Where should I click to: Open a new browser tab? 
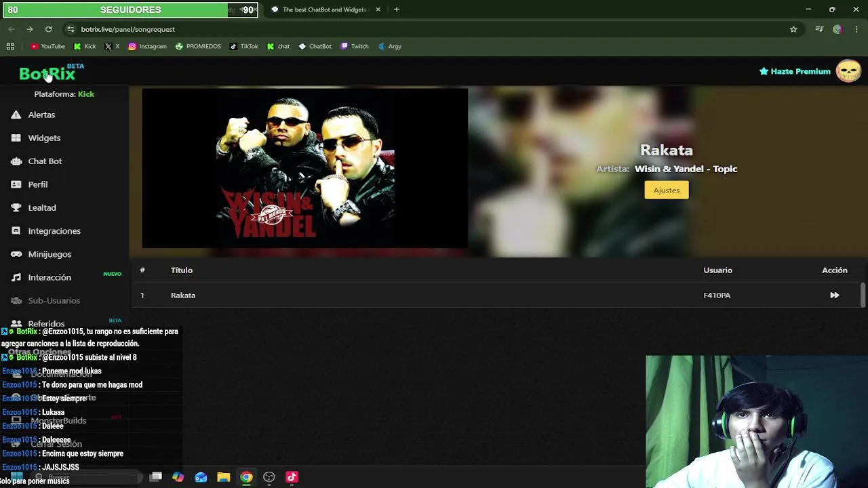point(397,9)
